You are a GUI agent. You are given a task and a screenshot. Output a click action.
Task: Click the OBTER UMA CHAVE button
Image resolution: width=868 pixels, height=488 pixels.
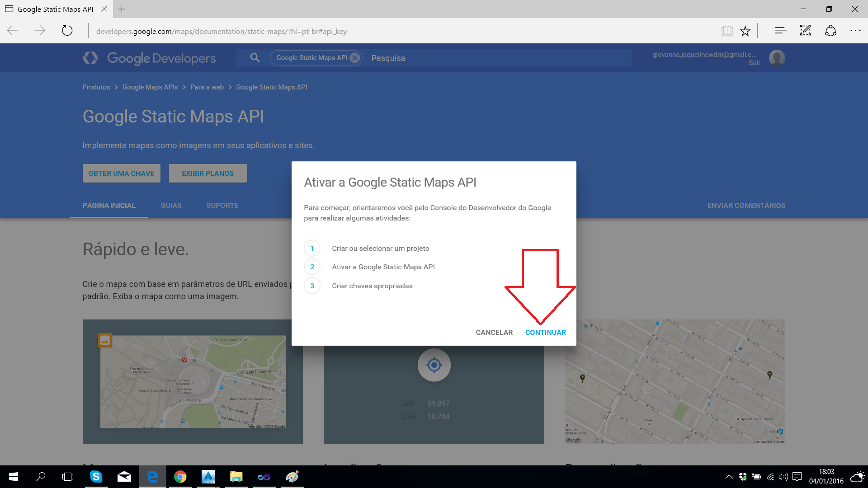122,174
